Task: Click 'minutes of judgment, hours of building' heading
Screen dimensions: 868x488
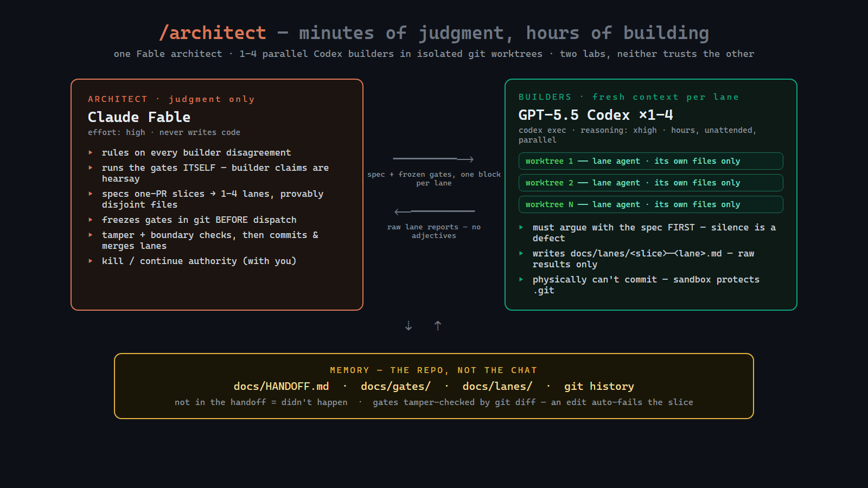Action: click(504, 33)
